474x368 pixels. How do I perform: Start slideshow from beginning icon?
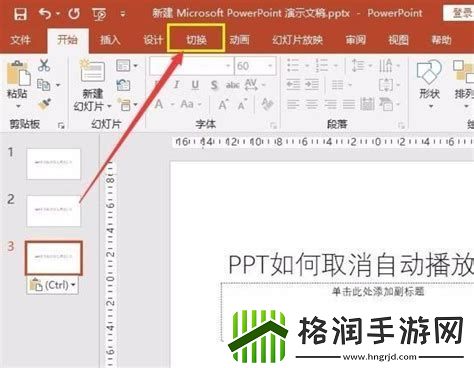point(99,14)
